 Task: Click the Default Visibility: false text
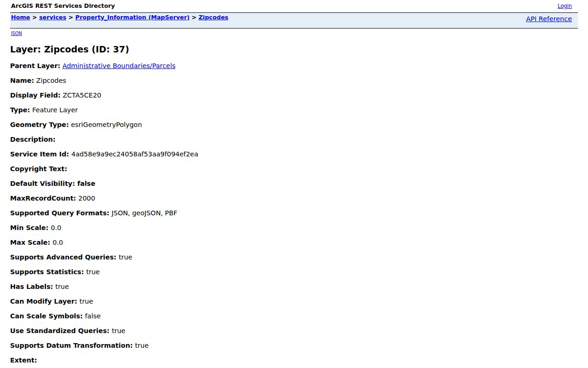click(x=53, y=184)
